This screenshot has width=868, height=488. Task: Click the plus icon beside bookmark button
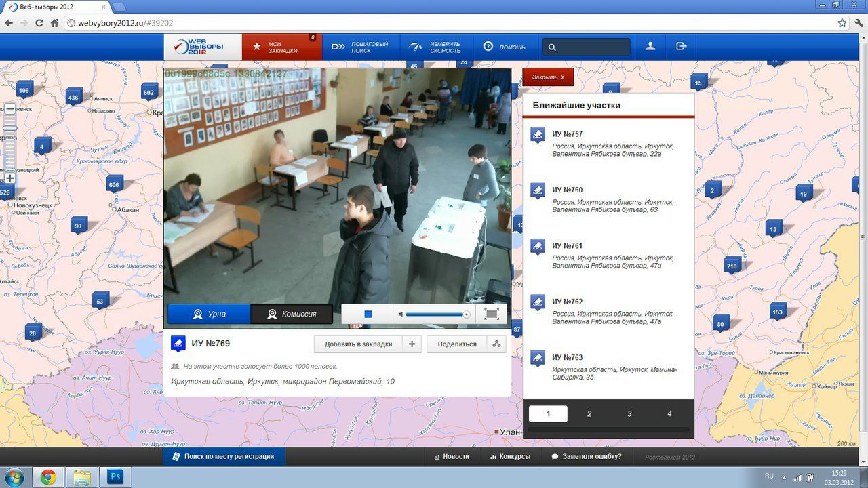pyautogui.click(x=412, y=344)
